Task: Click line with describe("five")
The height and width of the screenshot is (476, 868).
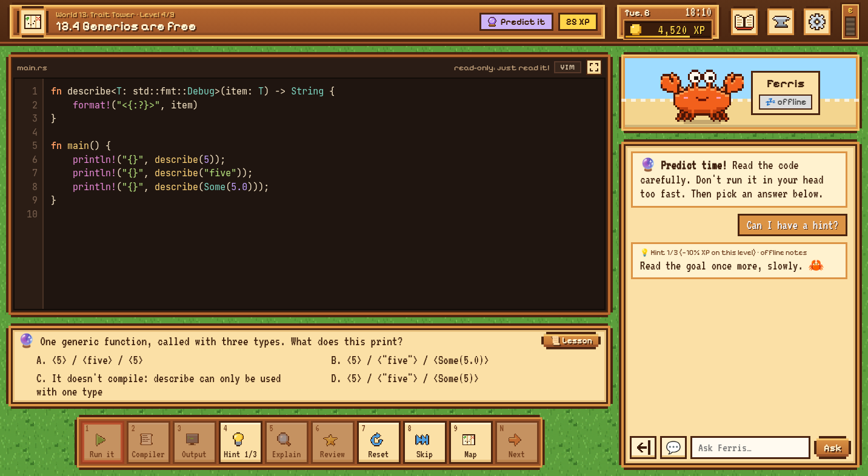Action: pyautogui.click(x=162, y=173)
